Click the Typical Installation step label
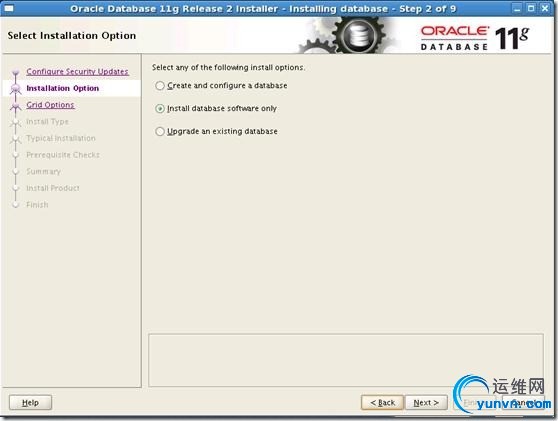Viewport: 558px width, 421px height. tap(61, 138)
